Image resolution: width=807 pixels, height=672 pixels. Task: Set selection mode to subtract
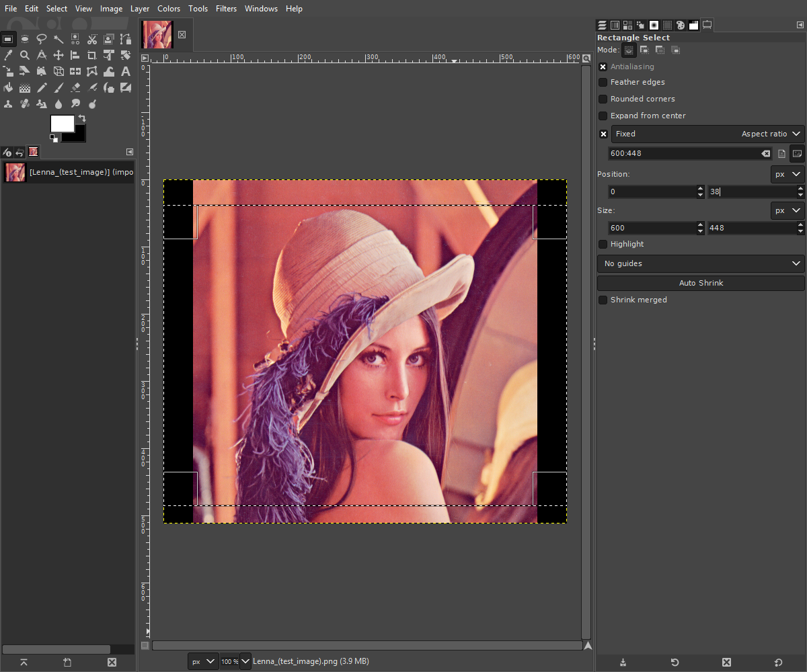pos(660,50)
